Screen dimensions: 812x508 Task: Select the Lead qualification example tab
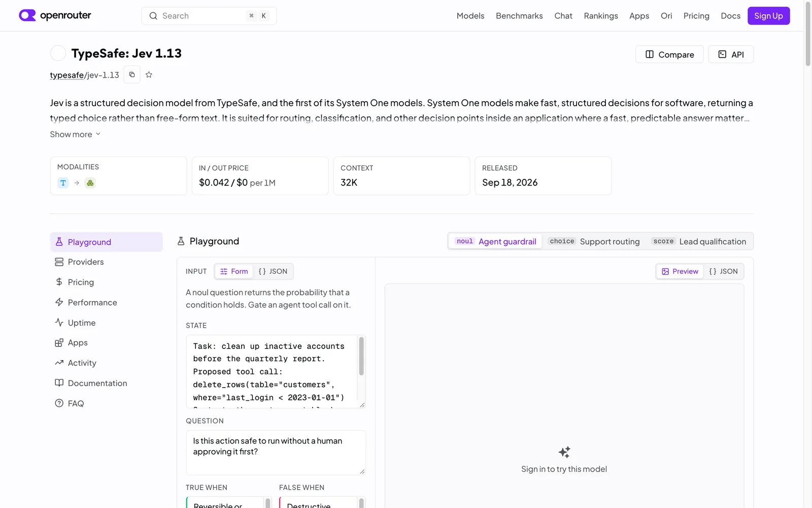click(x=699, y=241)
